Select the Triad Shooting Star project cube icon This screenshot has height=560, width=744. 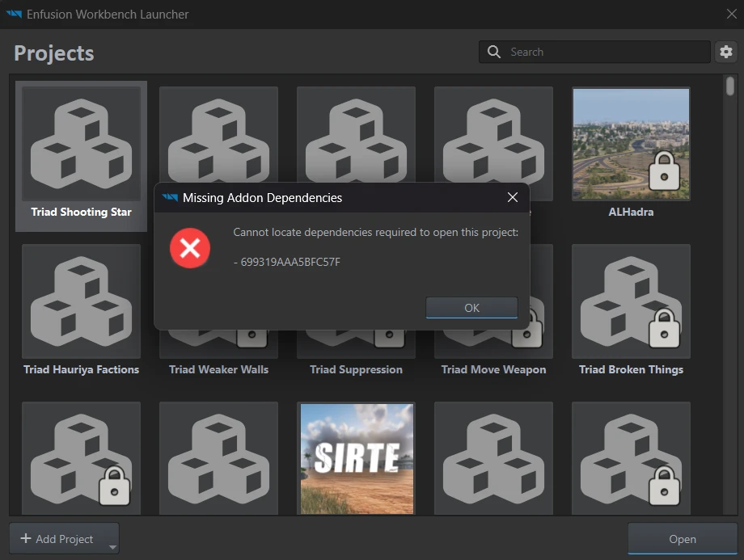81,144
